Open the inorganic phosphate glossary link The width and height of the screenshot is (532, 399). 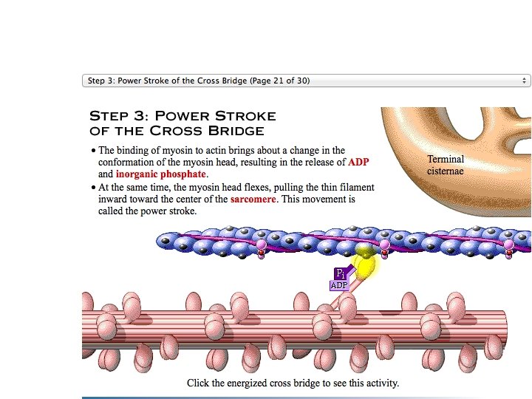coord(161,174)
